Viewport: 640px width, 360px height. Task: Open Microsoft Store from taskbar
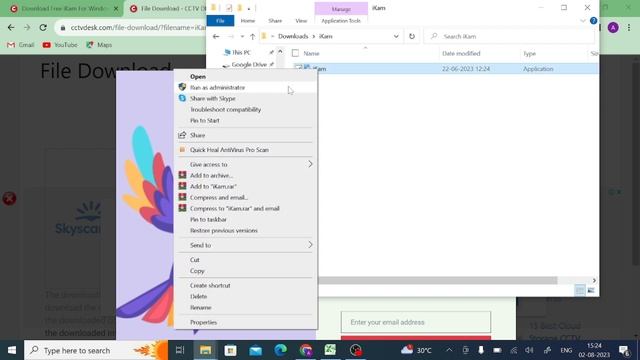[230, 350]
